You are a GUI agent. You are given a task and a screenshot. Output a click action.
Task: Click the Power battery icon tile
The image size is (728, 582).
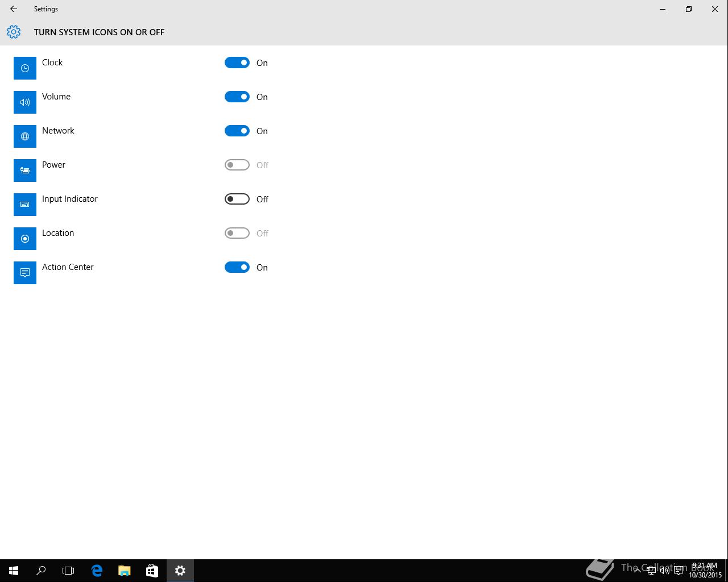coord(25,171)
